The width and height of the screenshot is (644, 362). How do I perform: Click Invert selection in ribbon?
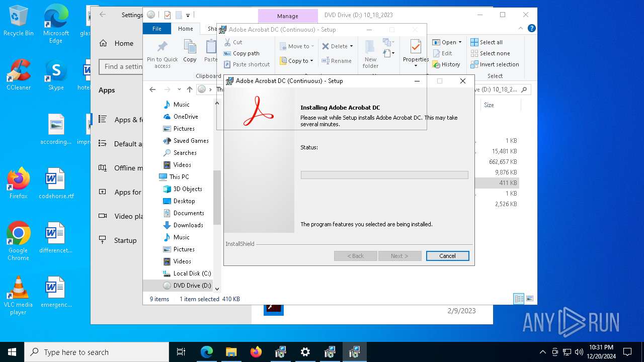tap(495, 64)
